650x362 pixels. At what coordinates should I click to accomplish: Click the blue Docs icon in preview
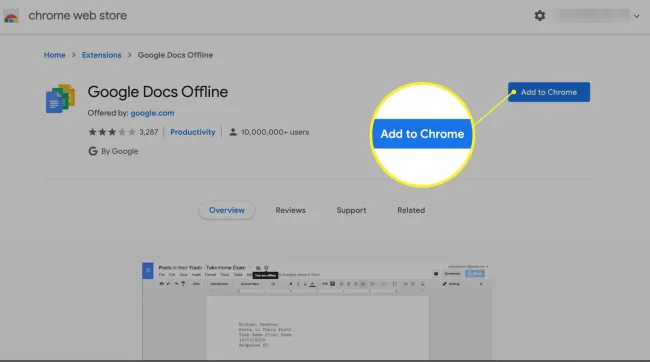click(148, 271)
